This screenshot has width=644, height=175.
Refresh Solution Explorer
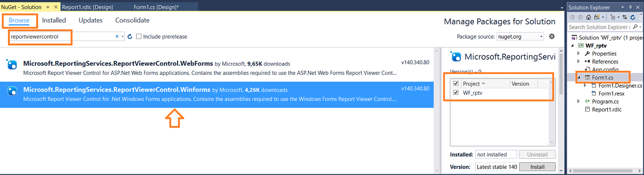pos(633,17)
